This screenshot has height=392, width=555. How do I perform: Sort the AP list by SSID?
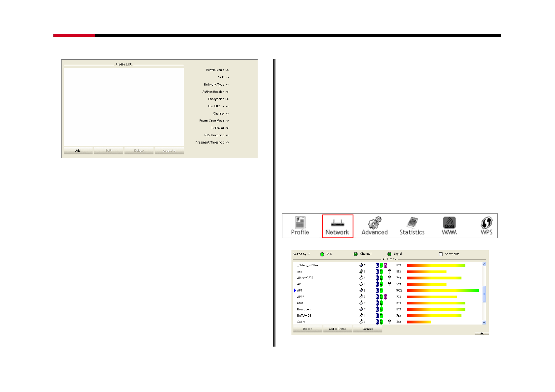322,254
